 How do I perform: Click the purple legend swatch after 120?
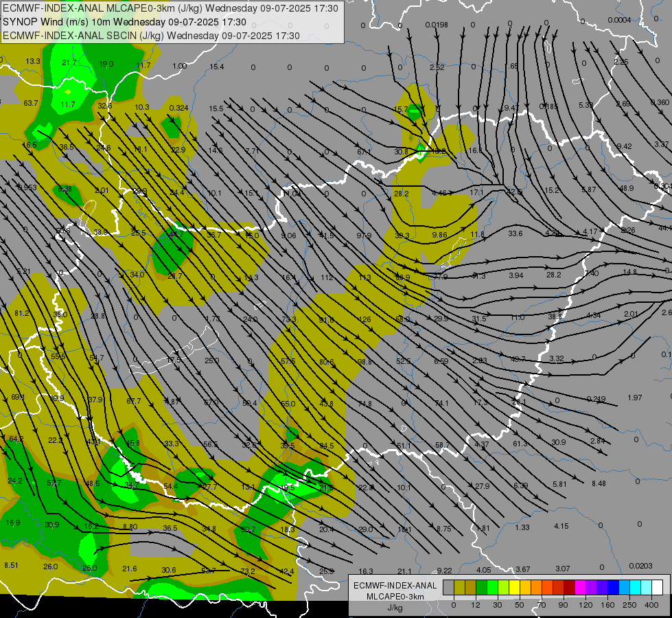(592, 587)
